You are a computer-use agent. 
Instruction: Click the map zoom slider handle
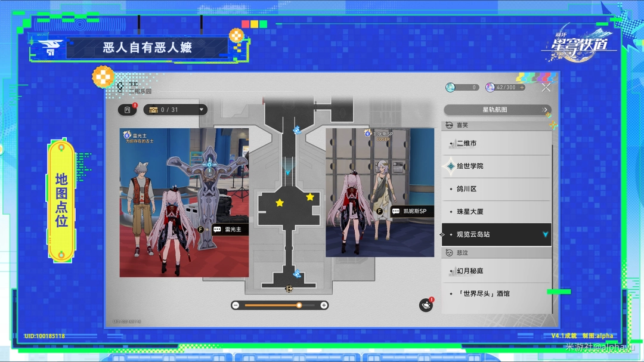[298, 305]
